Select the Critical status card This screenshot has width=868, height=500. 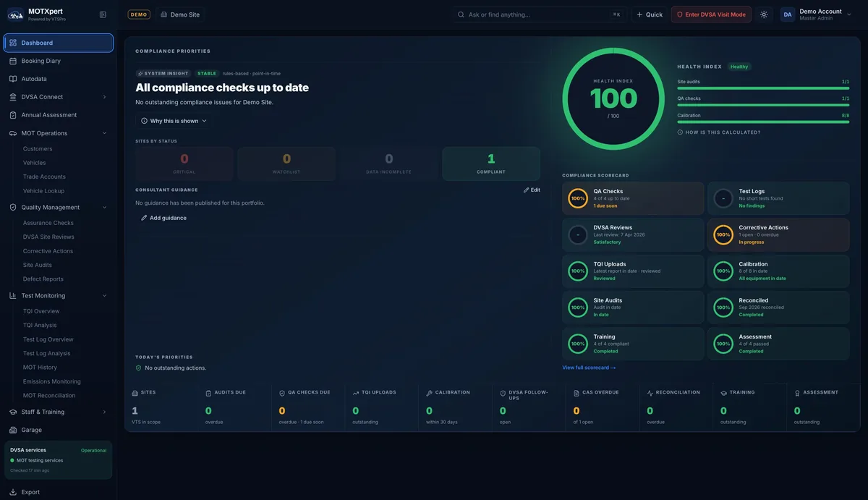184,164
